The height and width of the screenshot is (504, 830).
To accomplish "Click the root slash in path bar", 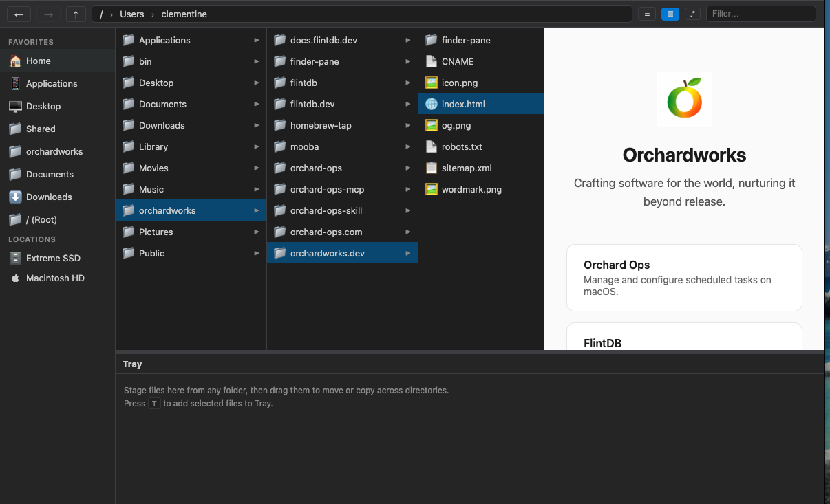I will [101, 14].
